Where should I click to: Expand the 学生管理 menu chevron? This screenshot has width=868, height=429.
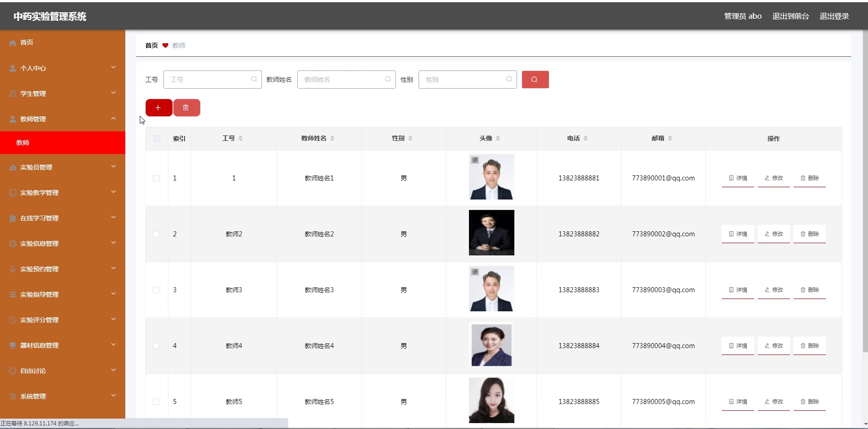pos(113,93)
